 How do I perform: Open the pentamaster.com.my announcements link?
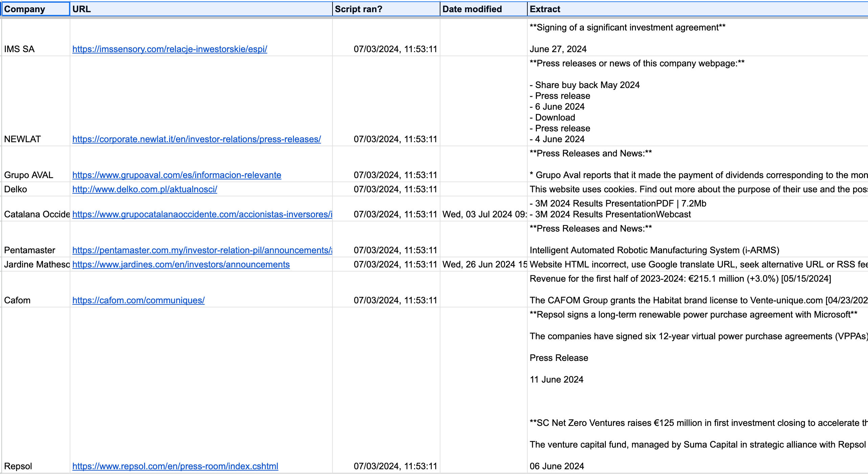point(202,250)
